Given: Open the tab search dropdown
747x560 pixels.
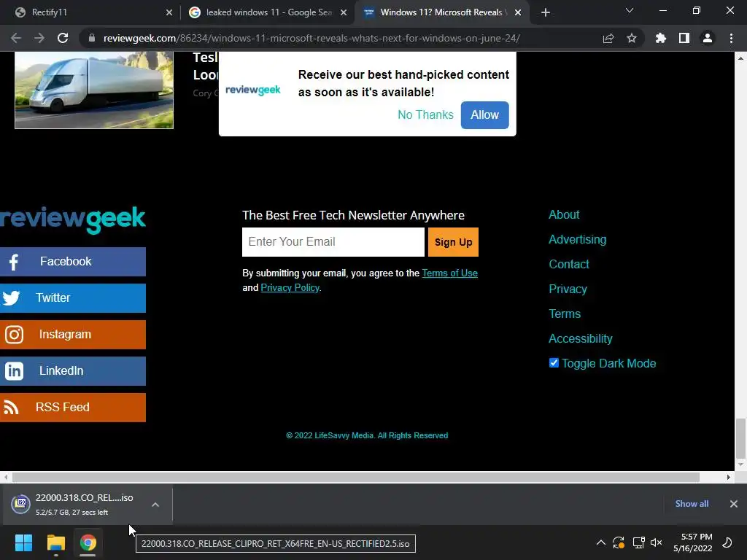Looking at the screenshot, I should 630,10.
